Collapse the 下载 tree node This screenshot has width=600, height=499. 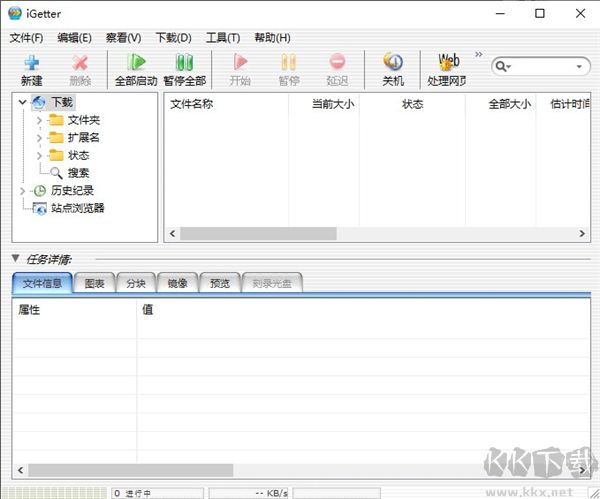pos(23,102)
